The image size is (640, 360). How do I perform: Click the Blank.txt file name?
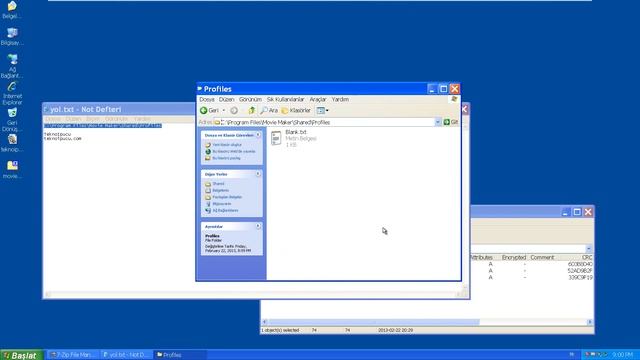(296, 132)
